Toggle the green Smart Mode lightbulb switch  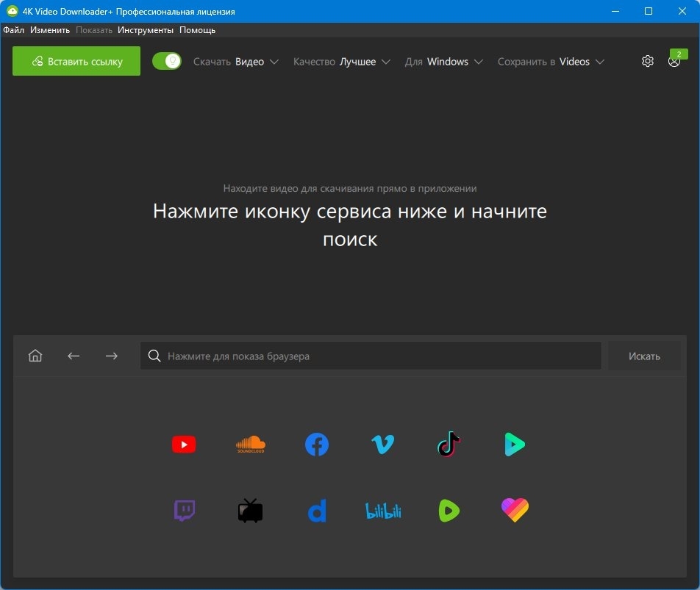[167, 61]
